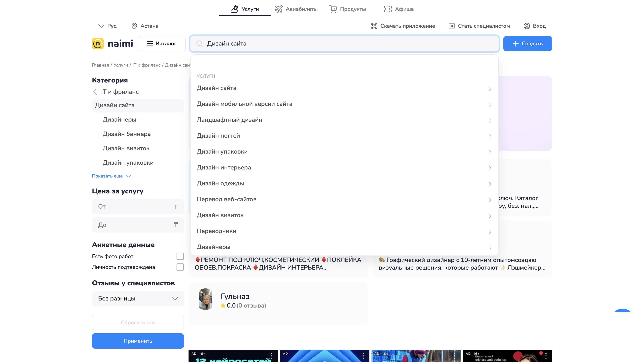The width and height of the screenshot is (644, 362).
Task: Check the Личность подтверждена box
Action: pos(180,267)
